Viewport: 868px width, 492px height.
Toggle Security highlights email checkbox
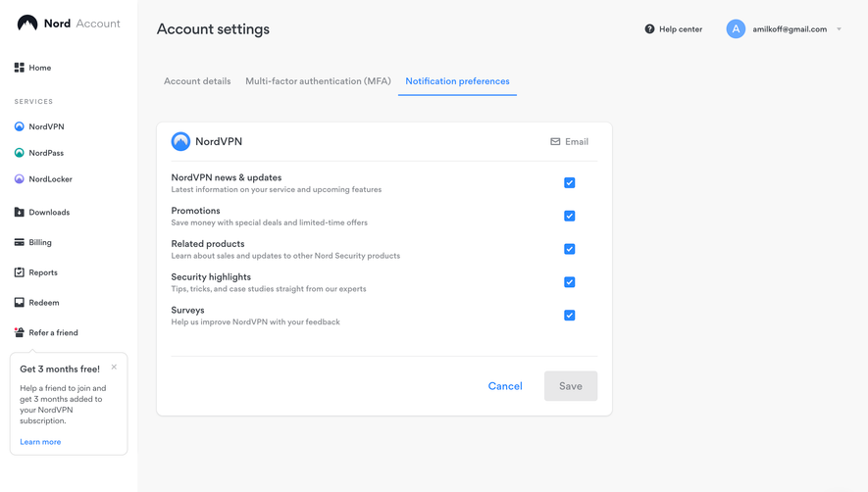point(569,282)
